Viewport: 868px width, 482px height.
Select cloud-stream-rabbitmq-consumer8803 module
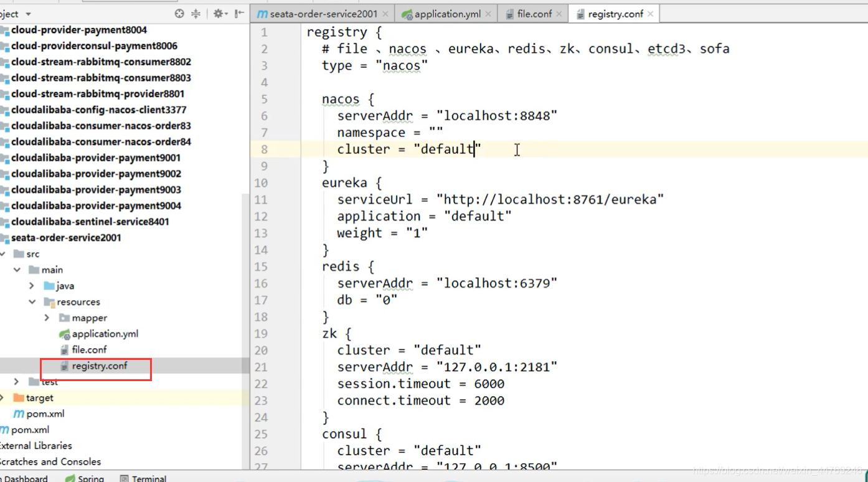pos(101,78)
